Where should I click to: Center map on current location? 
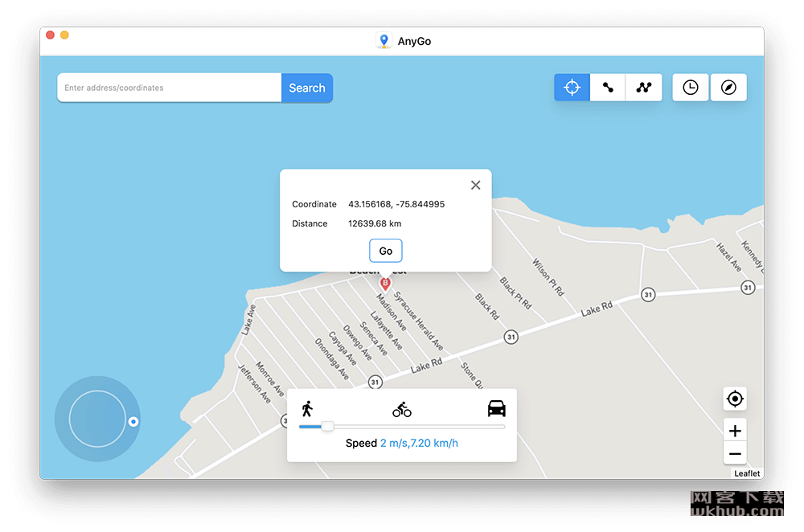(735, 399)
